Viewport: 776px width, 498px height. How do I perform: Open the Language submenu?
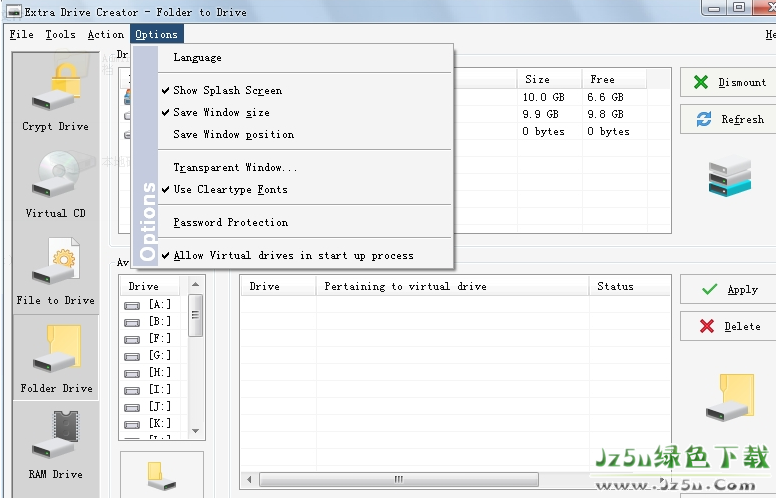305,58
